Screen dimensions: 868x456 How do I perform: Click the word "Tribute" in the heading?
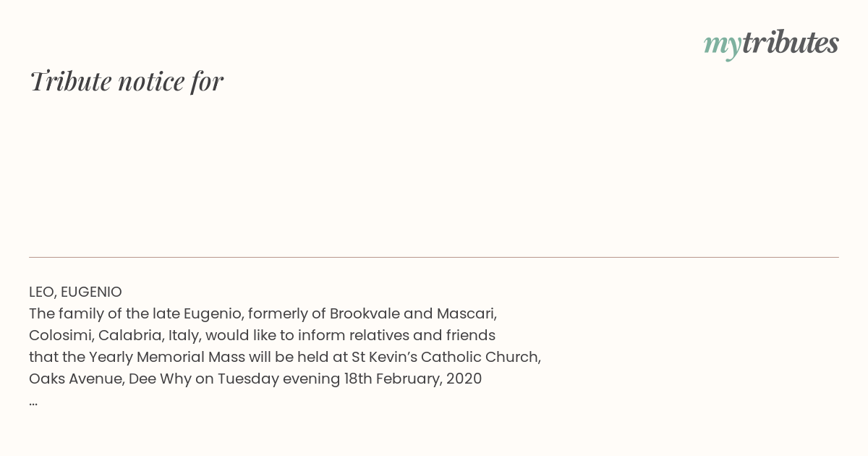pos(70,81)
